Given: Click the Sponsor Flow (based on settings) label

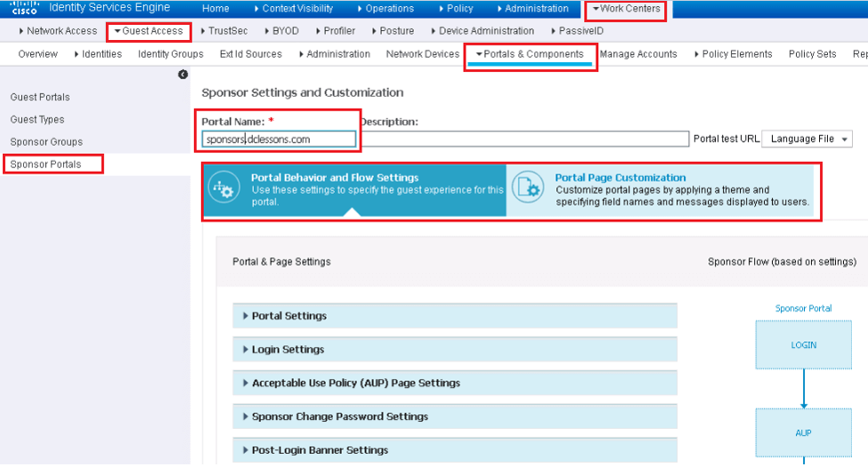Looking at the screenshot, I should coord(783,262).
